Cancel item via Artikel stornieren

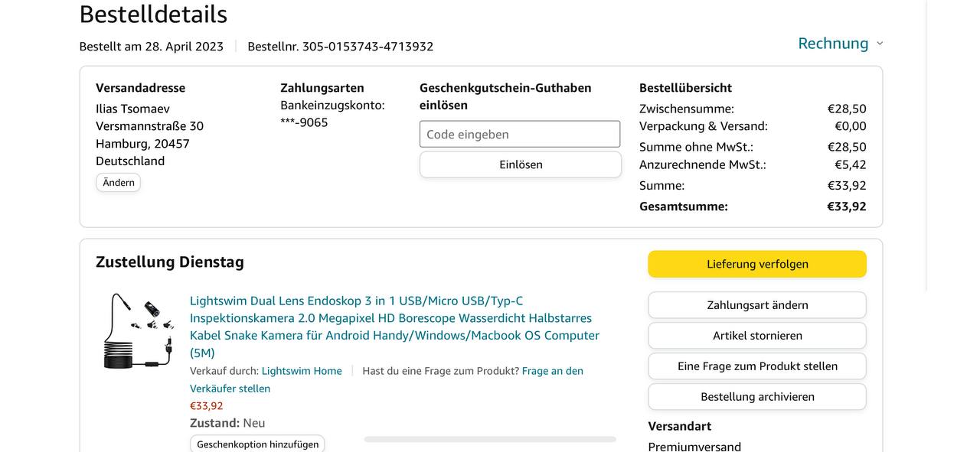tap(756, 336)
